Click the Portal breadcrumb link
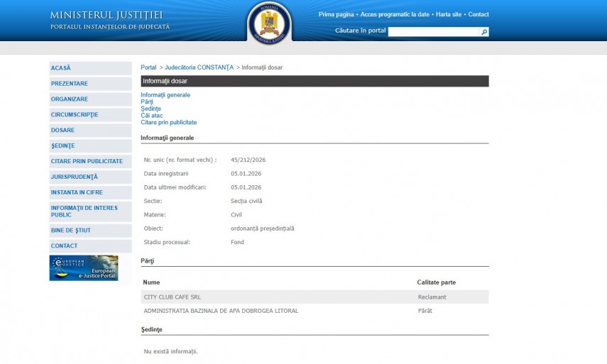The height and width of the screenshot is (364, 607). pos(148,67)
